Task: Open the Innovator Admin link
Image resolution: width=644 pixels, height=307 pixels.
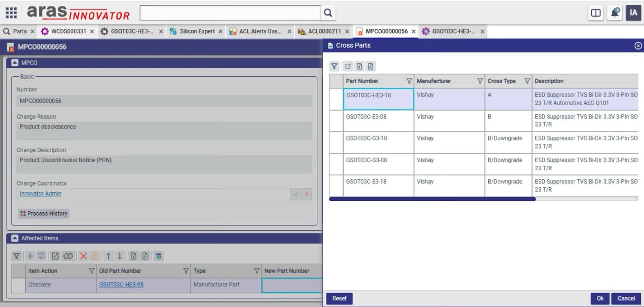Action: click(x=40, y=194)
